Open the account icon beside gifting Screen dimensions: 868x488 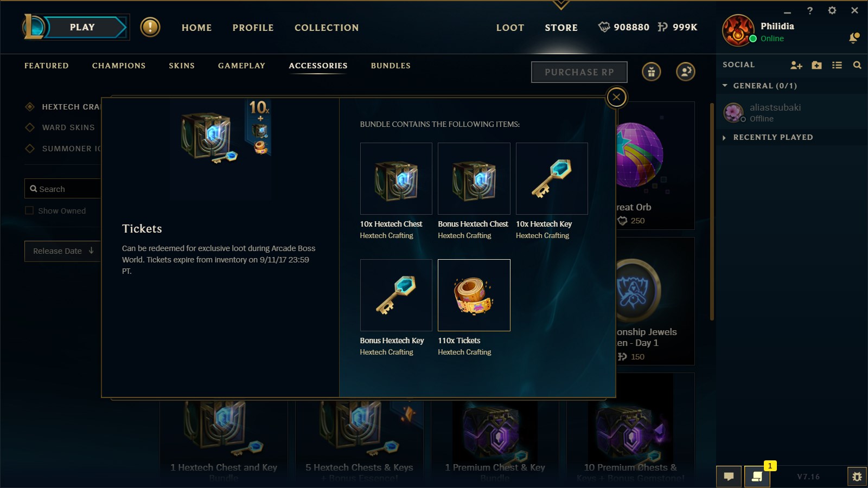click(686, 72)
